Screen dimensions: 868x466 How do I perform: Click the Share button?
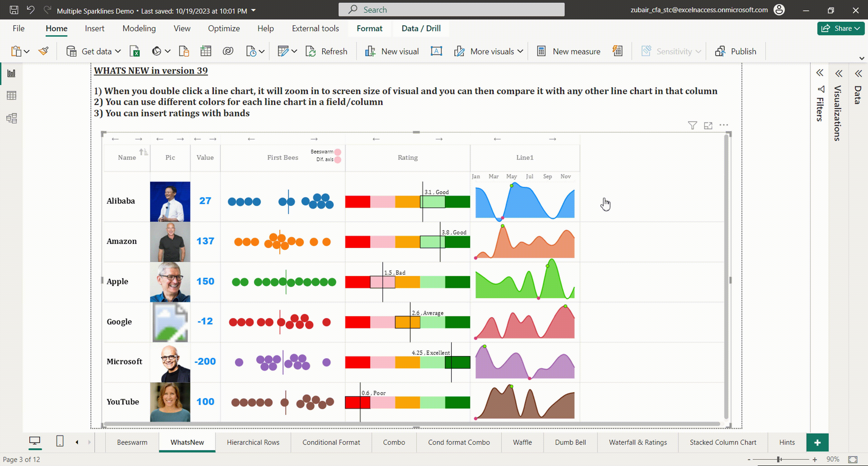click(840, 28)
